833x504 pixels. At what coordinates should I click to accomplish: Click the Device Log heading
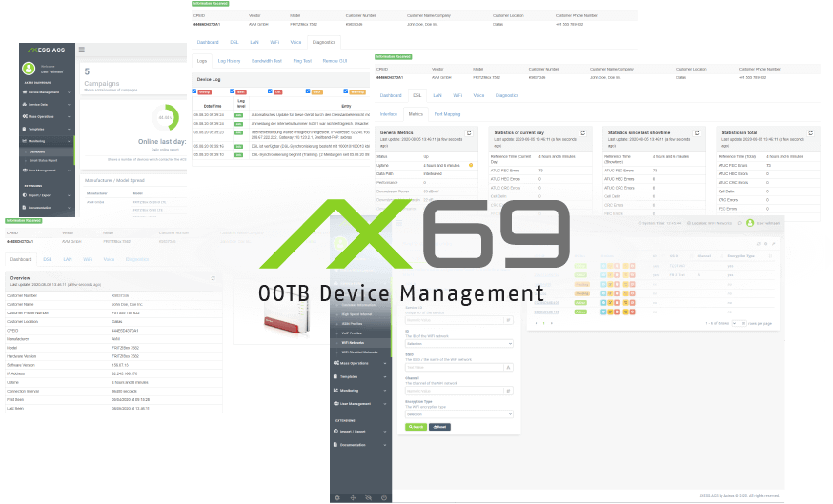pyautogui.click(x=209, y=80)
